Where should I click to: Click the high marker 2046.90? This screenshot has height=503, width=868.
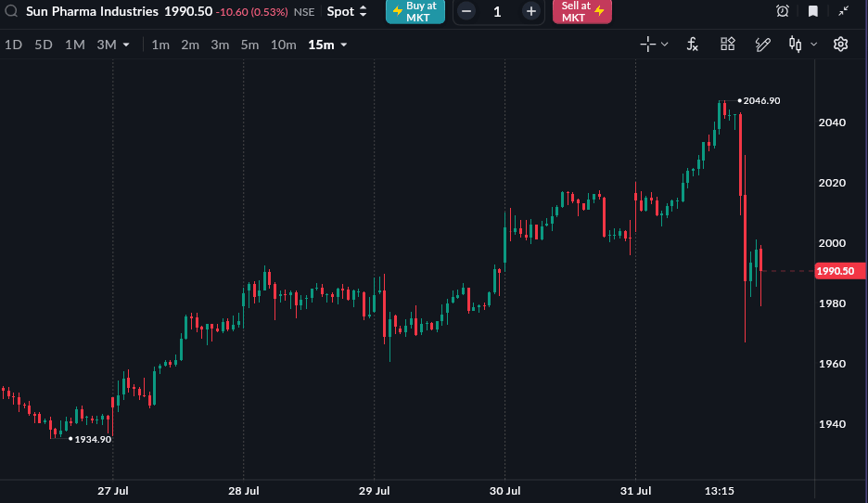click(x=761, y=101)
